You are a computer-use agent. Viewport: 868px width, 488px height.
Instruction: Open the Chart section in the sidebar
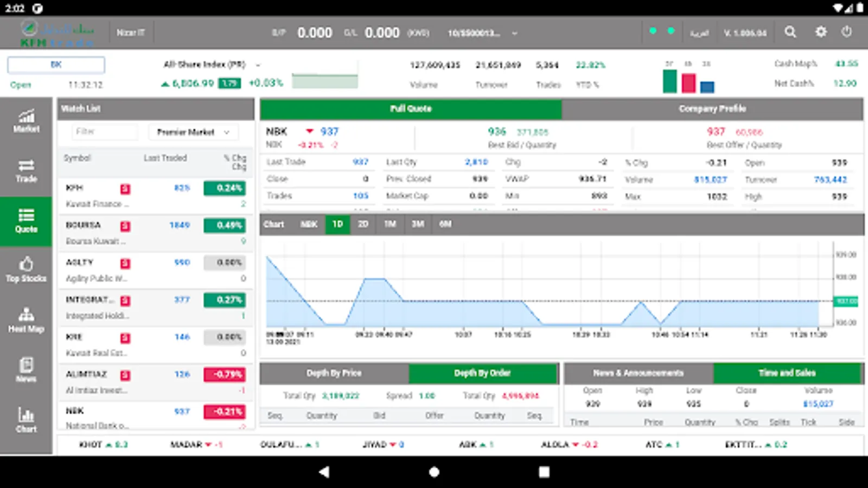click(26, 421)
